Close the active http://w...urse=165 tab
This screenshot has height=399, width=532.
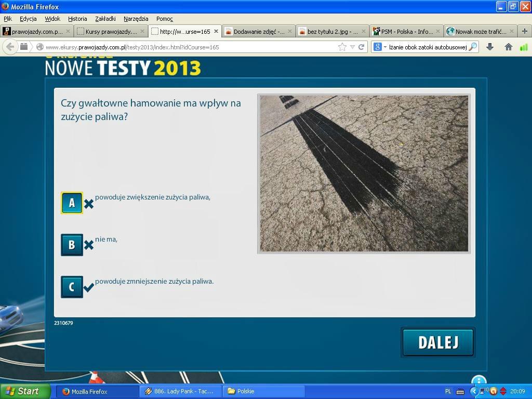coord(216,31)
